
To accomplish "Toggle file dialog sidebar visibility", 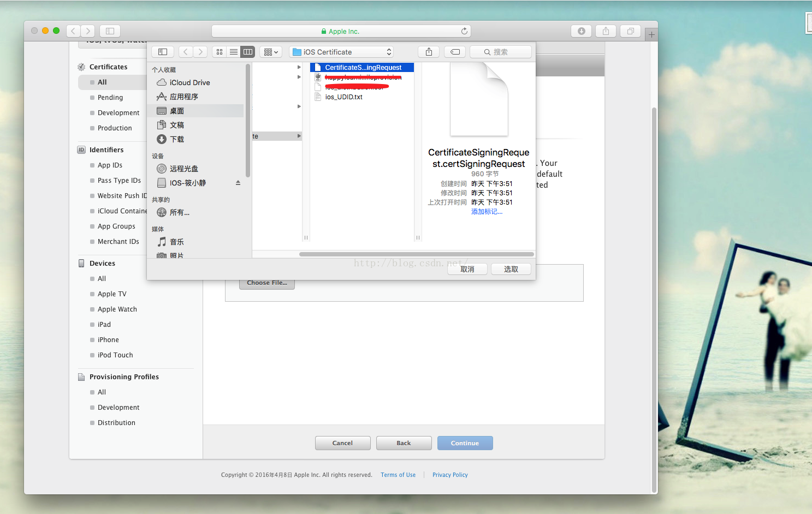I will click(x=163, y=52).
